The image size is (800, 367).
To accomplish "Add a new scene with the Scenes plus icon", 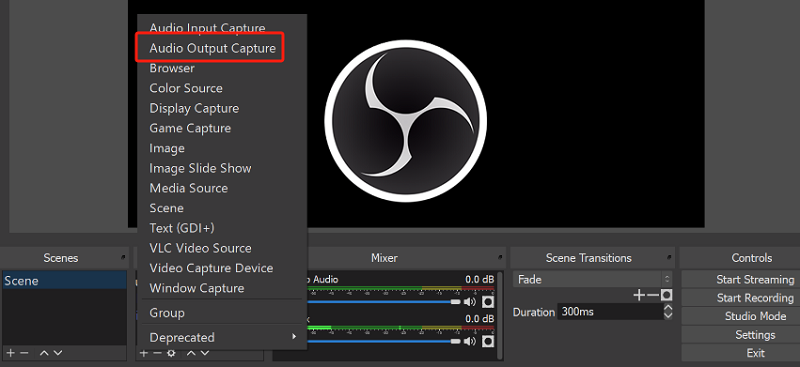I will pyautogui.click(x=10, y=353).
